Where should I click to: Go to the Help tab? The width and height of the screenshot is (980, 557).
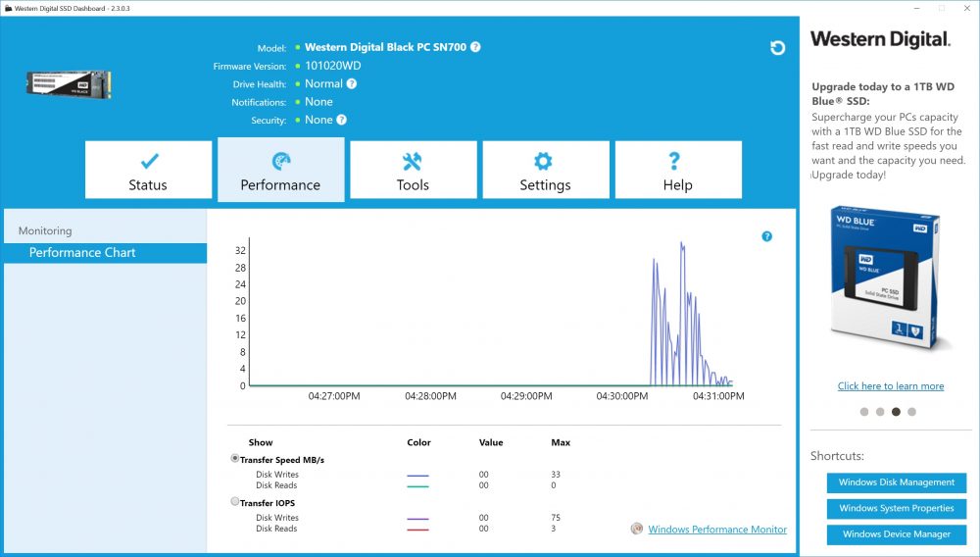tap(678, 170)
